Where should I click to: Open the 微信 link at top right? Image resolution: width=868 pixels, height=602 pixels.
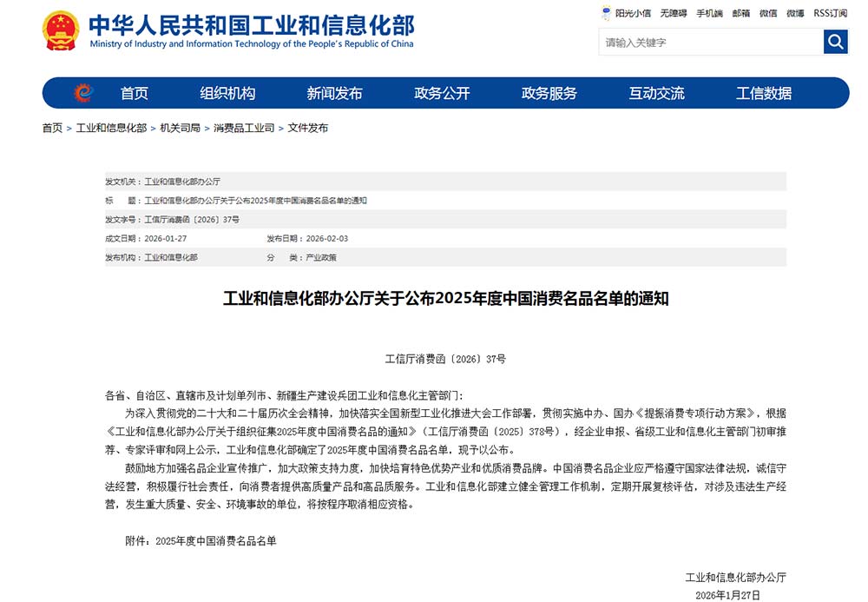click(768, 13)
